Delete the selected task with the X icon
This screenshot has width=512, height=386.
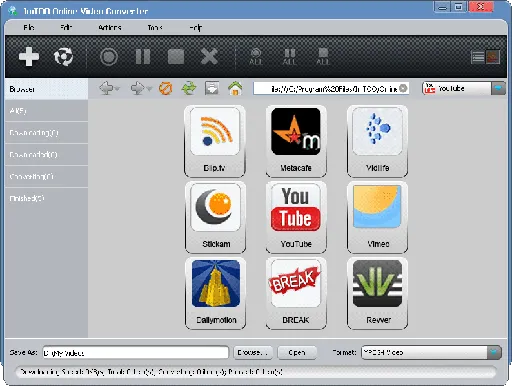[x=209, y=56]
